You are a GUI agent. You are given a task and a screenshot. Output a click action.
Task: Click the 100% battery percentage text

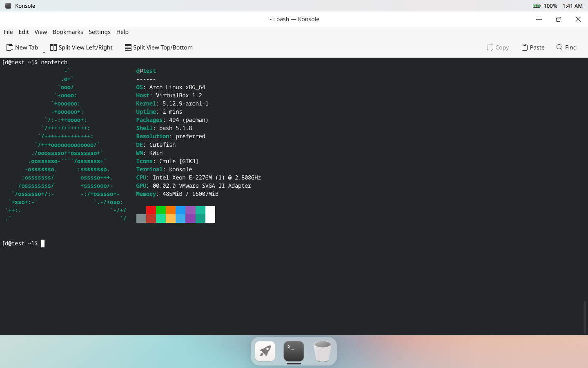(x=550, y=6)
